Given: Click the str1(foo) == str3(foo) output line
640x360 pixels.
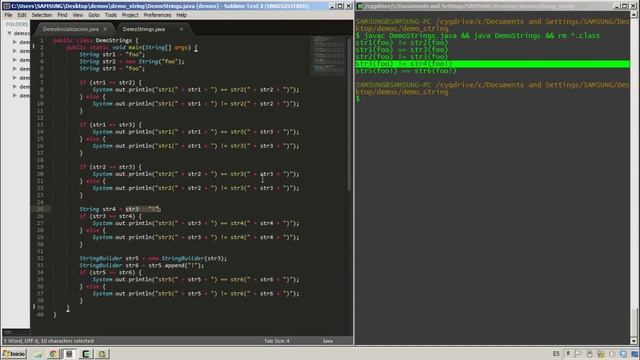Looking at the screenshot, I should click(x=402, y=50).
